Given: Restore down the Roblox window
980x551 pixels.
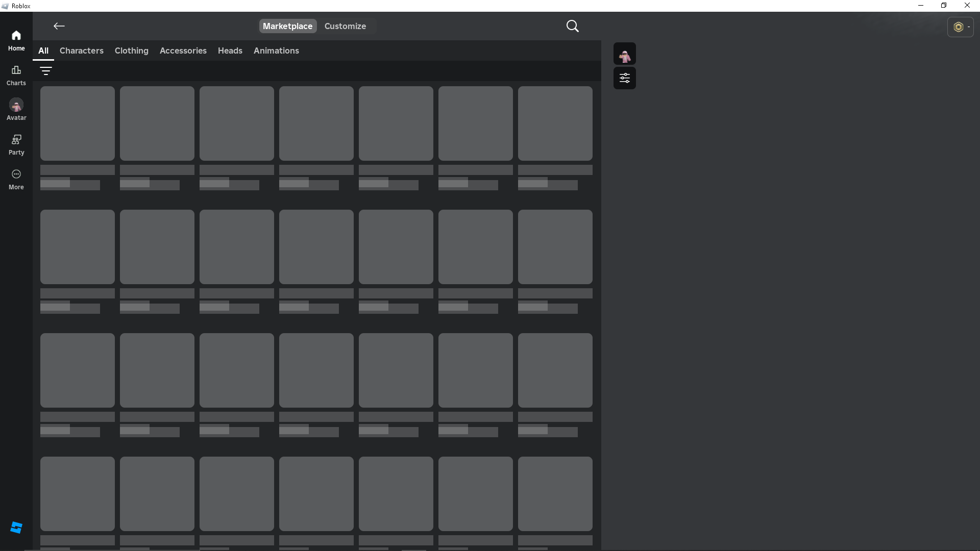Looking at the screenshot, I should [944, 6].
